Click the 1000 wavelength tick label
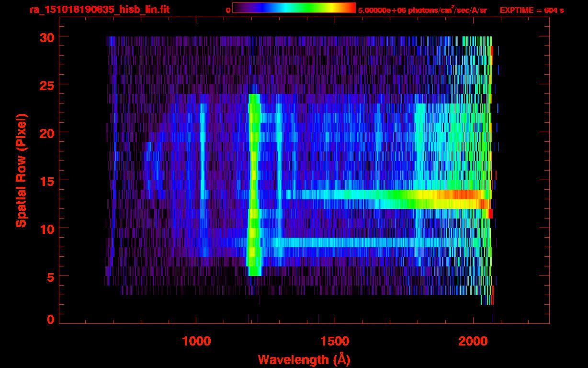588x368 pixels. [x=196, y=341]
